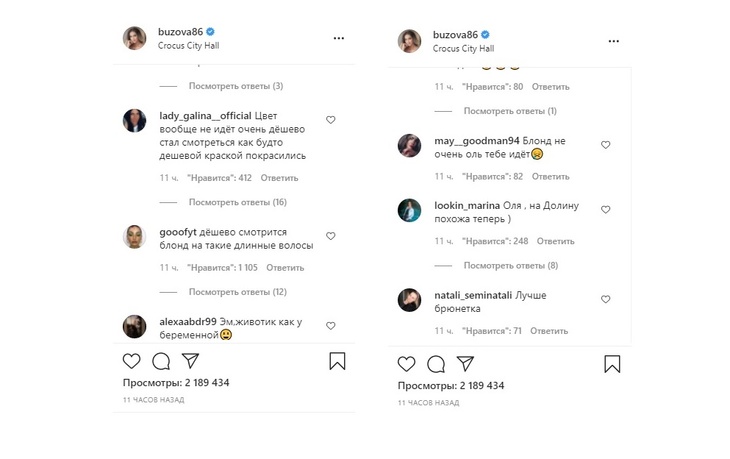The image size is (730, 459).
Task: Open Crocus City Hall location on left post
Action: [x=189, y=45]
